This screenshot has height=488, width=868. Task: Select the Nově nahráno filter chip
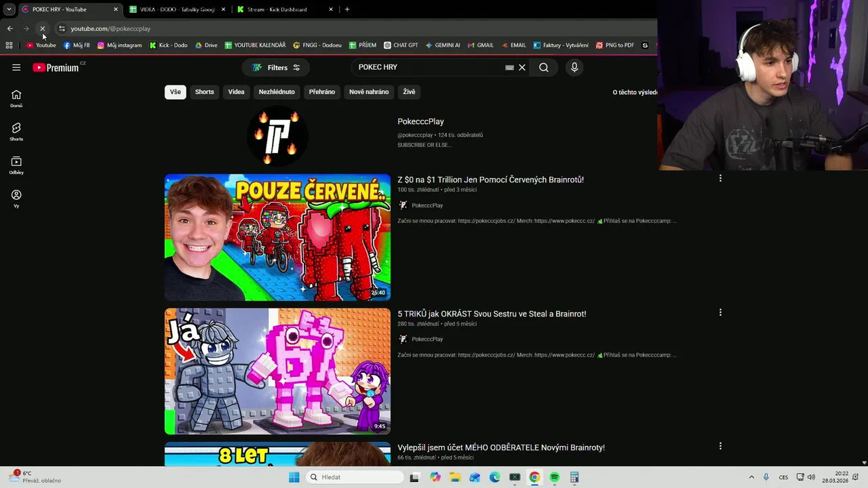(x=369, y=91)
